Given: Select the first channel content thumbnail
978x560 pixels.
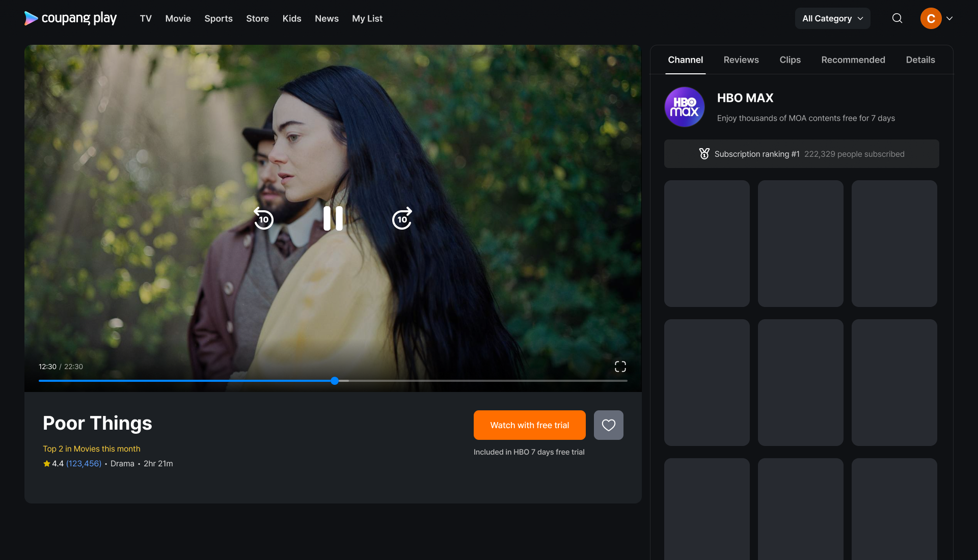Looking at the screenshot, I should 707,243.
